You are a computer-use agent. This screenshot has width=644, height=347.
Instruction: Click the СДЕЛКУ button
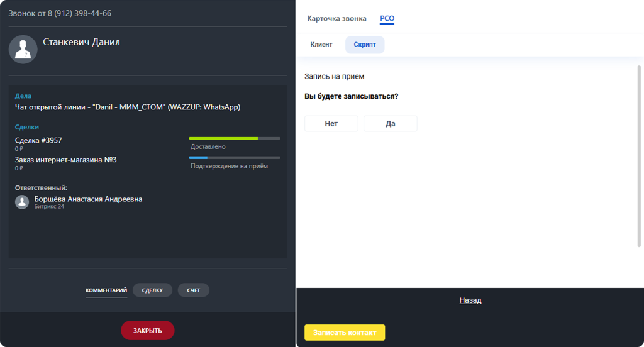click(x=152, y=290)
